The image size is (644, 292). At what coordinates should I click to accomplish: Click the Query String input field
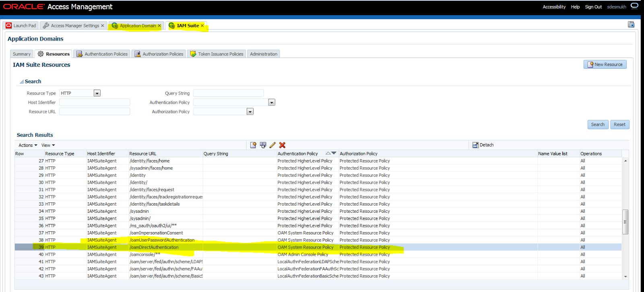tap(229, 93)
